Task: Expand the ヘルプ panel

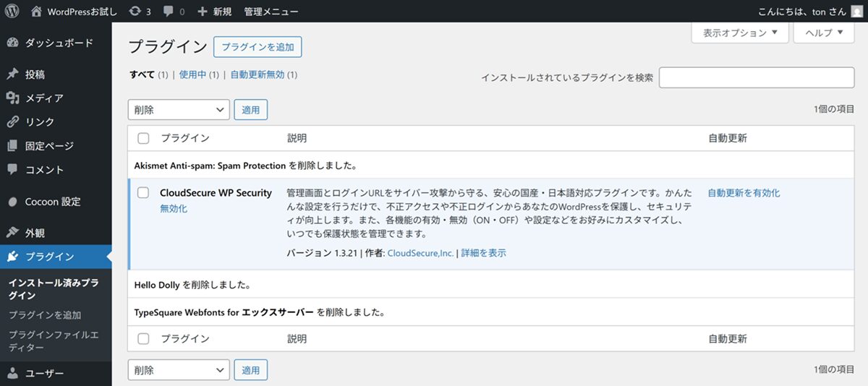Action: [x=824, y=33]
